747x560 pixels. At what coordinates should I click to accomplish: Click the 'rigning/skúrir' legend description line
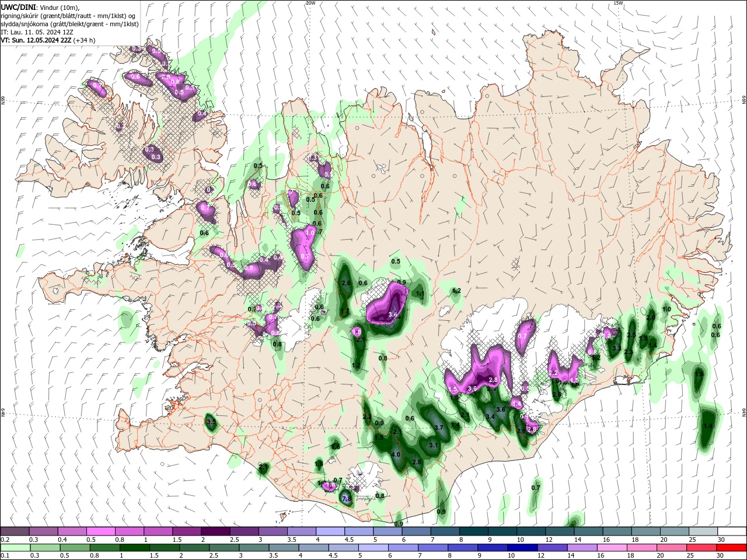[68, 16]
